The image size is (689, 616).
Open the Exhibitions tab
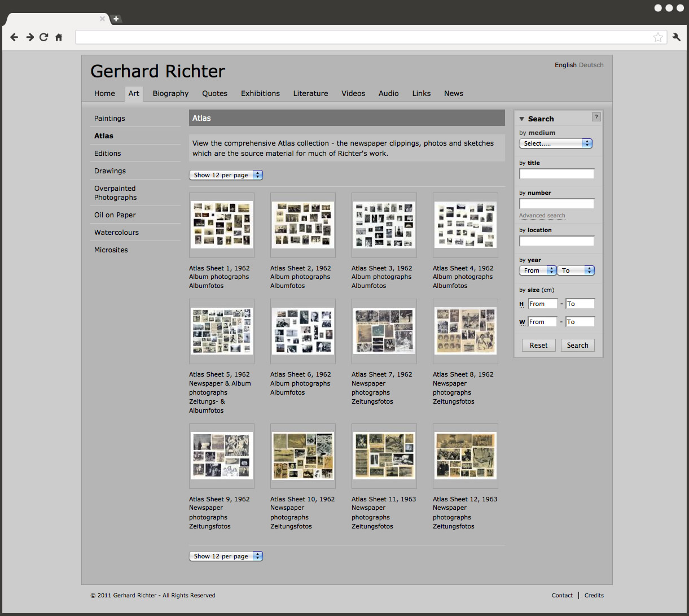tap(260, 94)
